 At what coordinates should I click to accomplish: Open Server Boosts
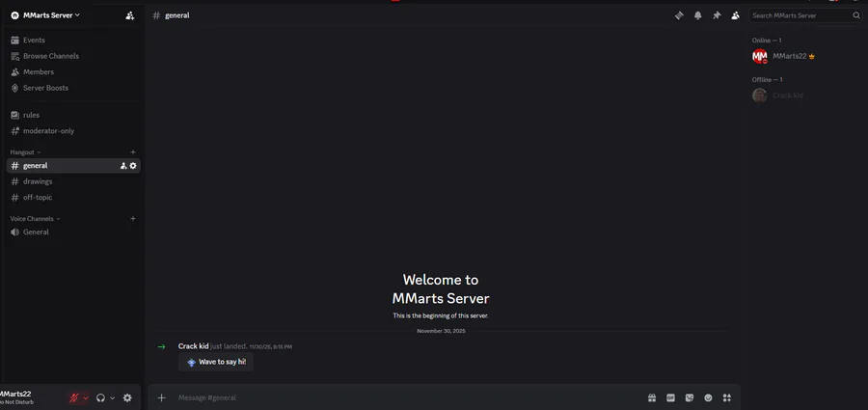[73, 88]
